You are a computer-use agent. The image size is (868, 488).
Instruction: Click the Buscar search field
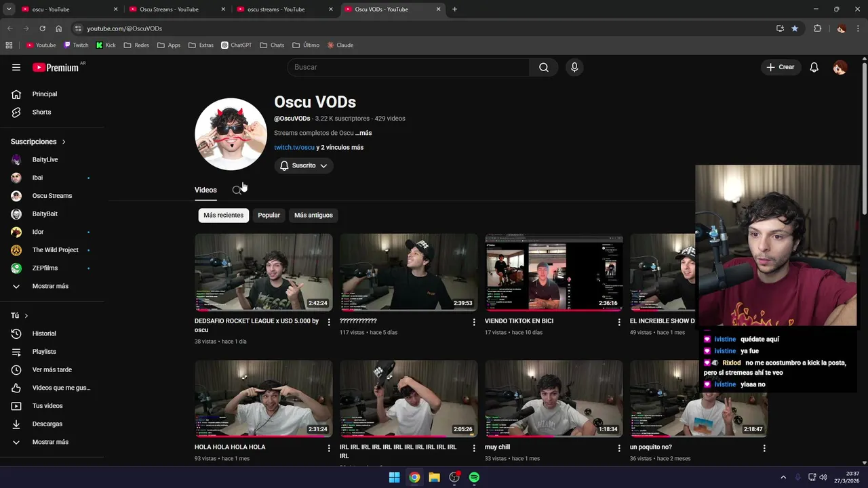coord(408,67)
